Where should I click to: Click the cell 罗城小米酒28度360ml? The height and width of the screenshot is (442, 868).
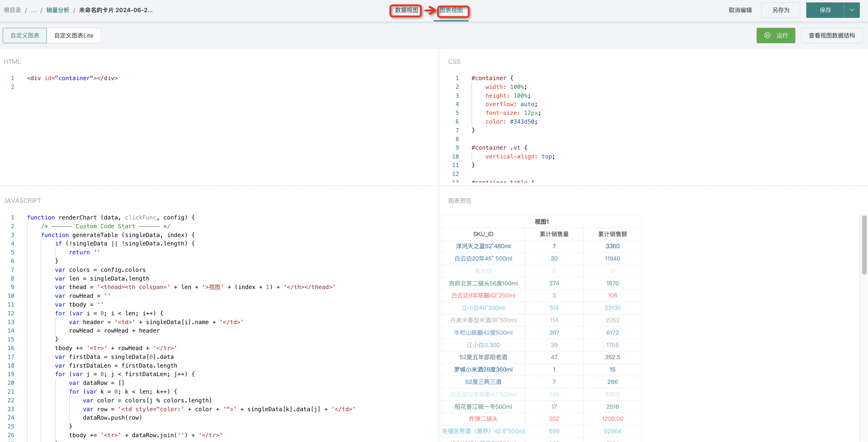click(483, 370)
